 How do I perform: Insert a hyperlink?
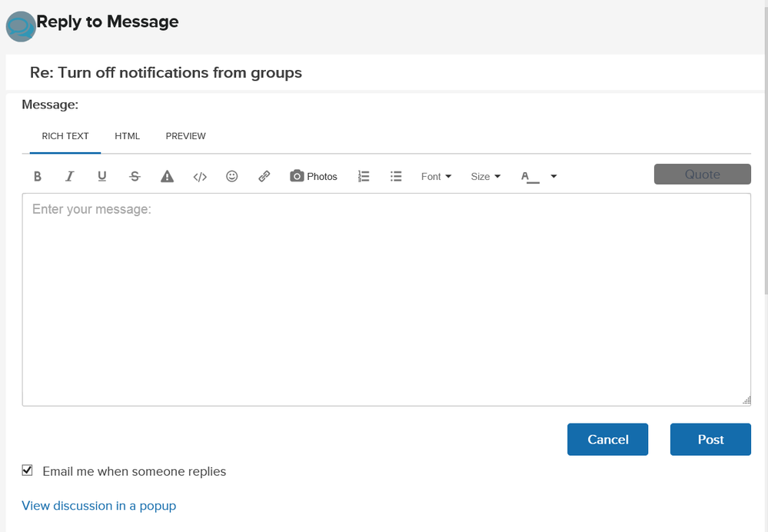pos(264,176)
